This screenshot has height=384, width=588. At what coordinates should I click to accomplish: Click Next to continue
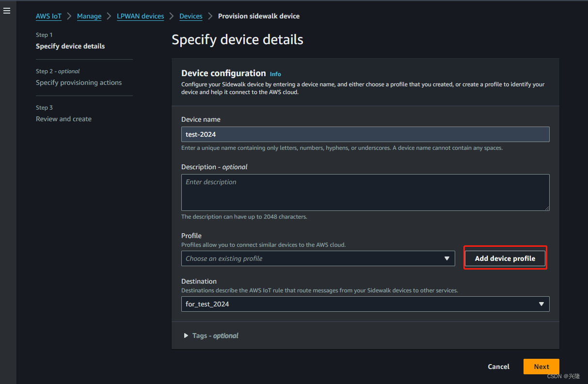[541, 367]
